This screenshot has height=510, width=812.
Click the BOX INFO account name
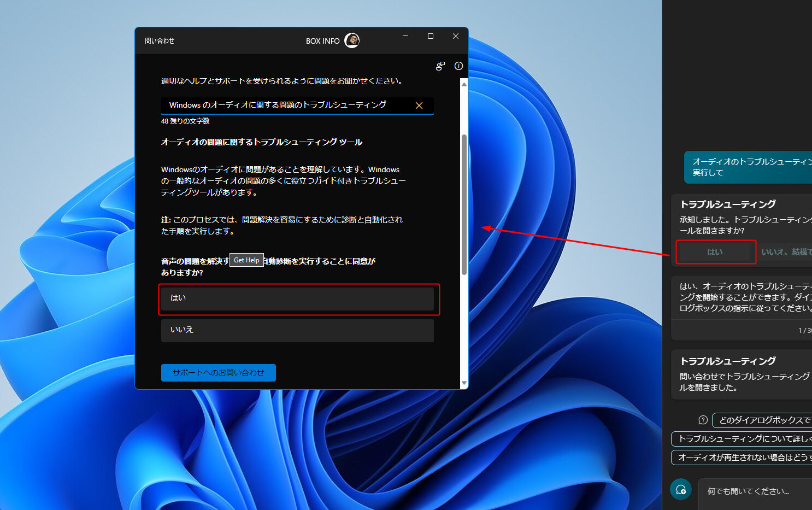pyautogui.click(x=323, y=41)
